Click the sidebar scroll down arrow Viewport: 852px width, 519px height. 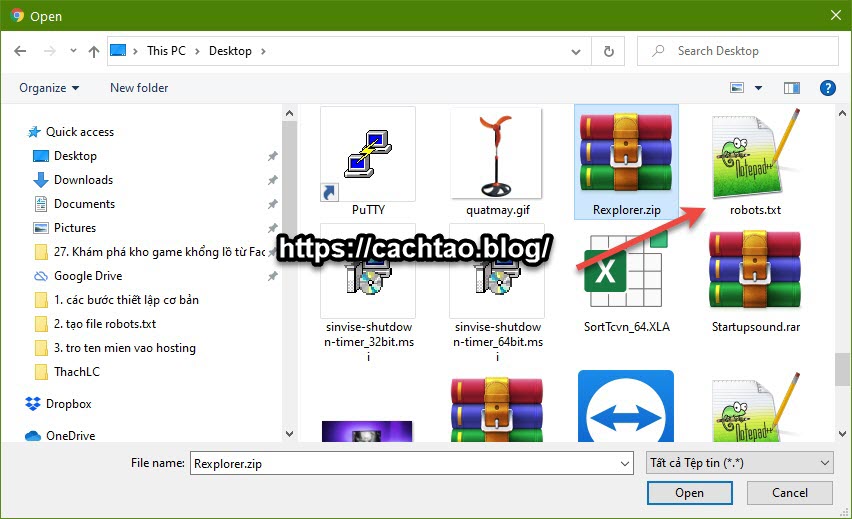coord(290,434)
